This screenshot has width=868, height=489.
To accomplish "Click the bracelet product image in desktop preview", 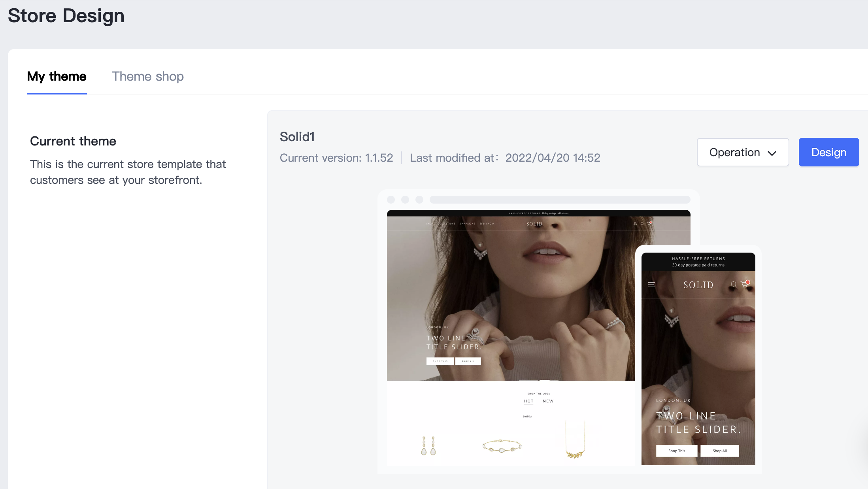I will pyautogui.click(x=502, y=446).
